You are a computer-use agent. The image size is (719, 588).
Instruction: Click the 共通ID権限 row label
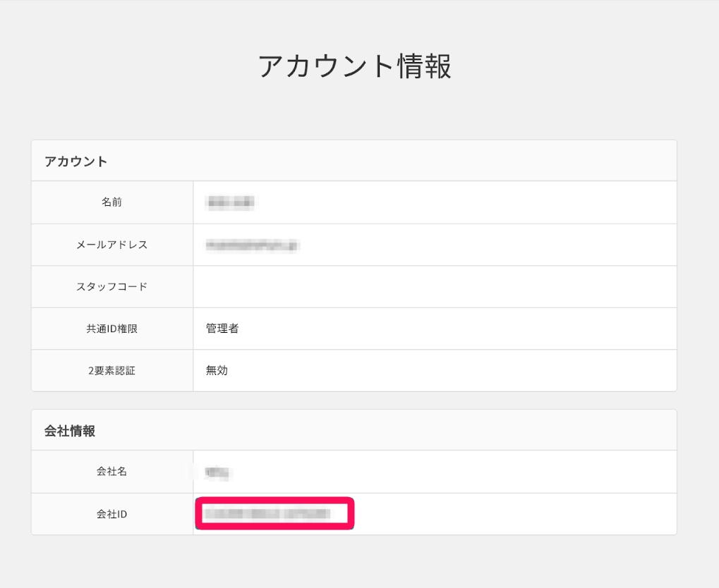click(112, 329)
